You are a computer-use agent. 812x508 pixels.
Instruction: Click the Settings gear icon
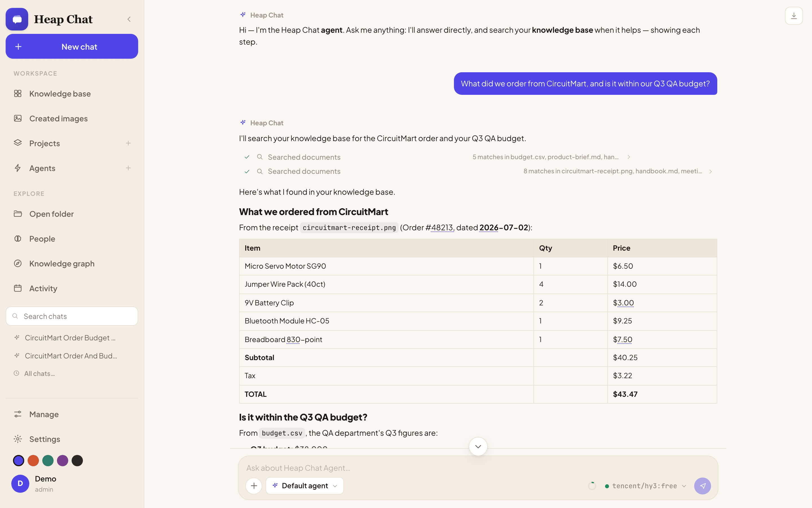(x=18, y=439)
